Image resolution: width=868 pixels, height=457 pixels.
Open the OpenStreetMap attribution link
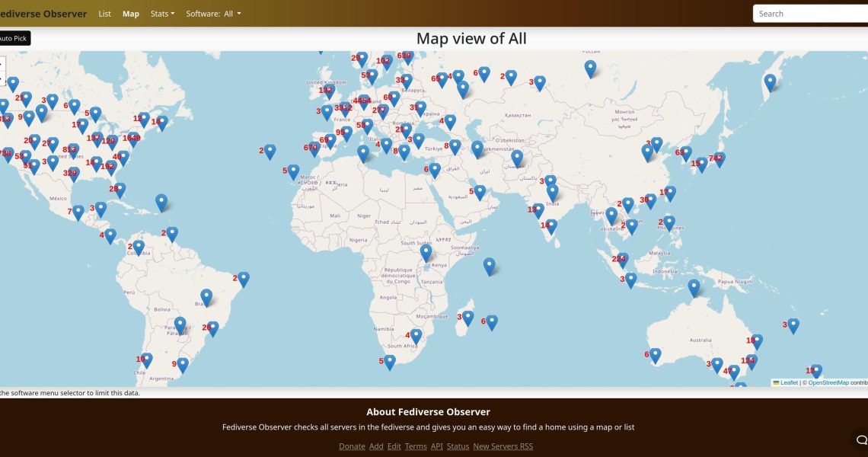[828, 382]
